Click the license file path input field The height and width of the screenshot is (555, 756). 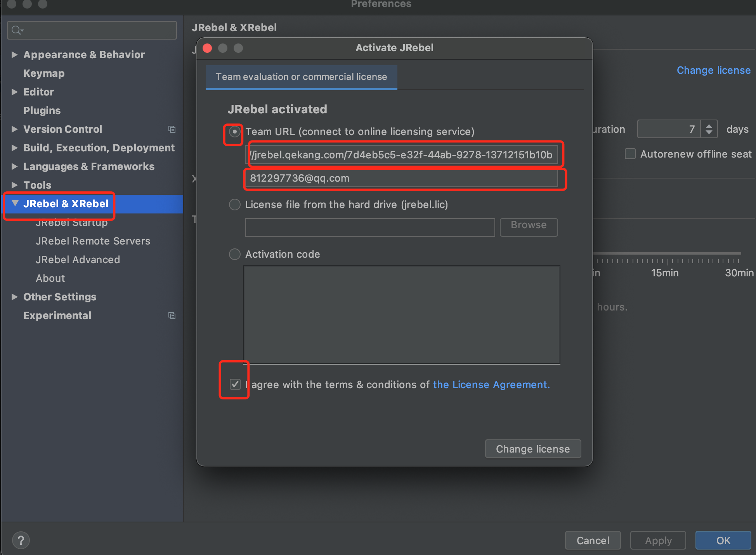click(x=370, y=227)
